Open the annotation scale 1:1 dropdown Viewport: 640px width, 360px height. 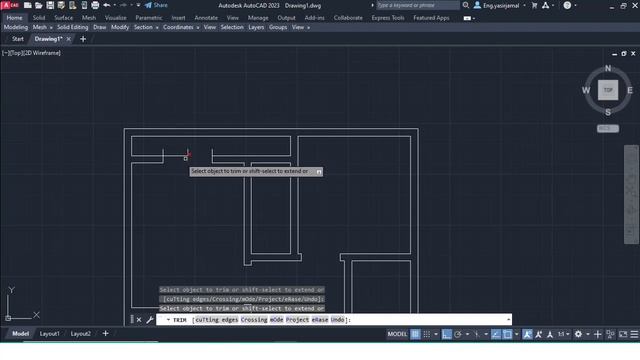pos(564,334)
